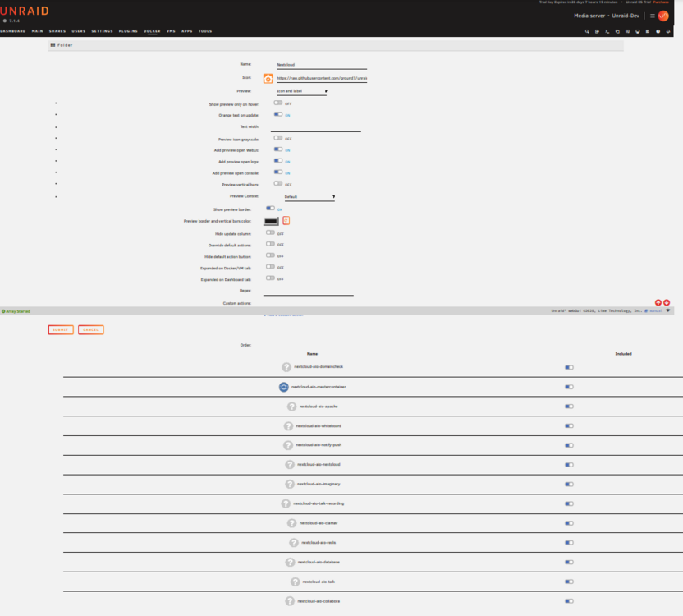Click the Purchase link in header
The height and width of the screenshot is (616, 683).
click(661, 2)
